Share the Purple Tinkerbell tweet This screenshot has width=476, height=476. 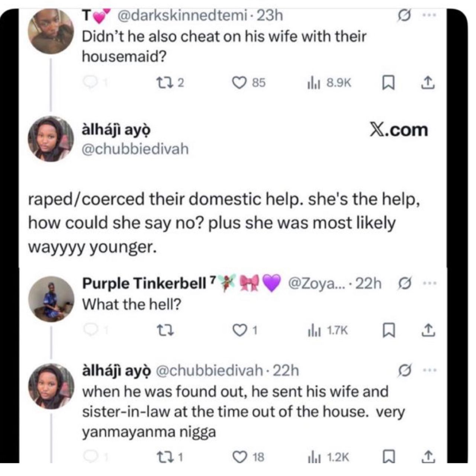pos(428,330)
